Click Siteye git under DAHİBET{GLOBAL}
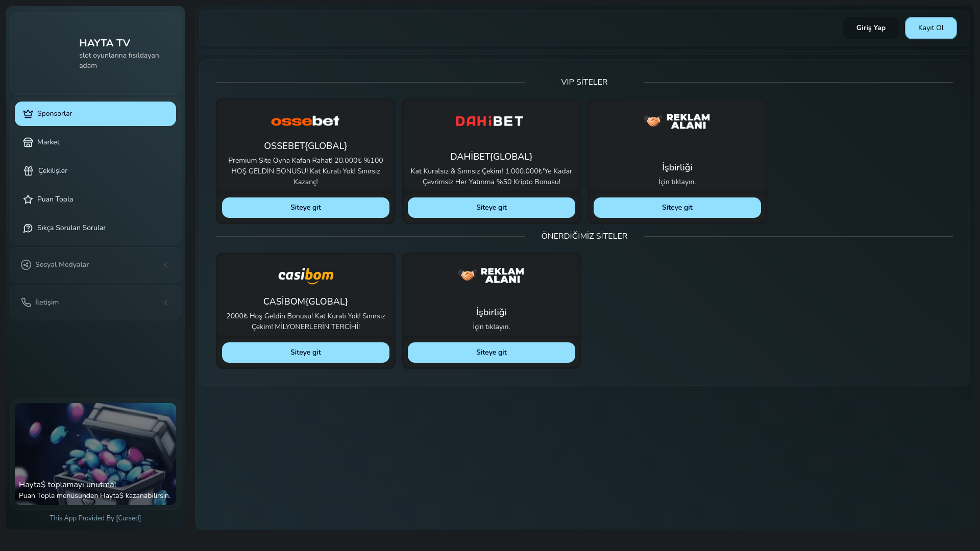The height and width of the screenshot is (551, 980). 492,208
